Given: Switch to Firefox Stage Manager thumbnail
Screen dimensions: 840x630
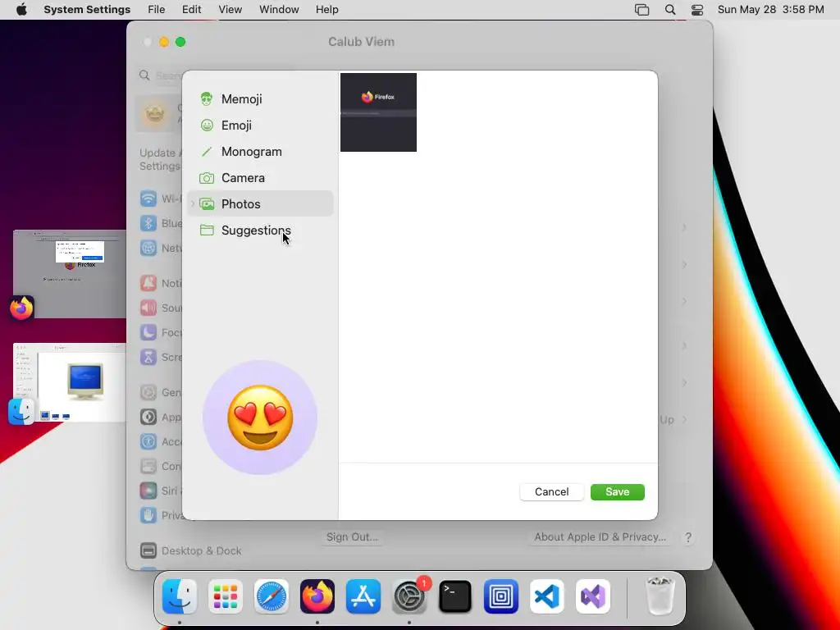Looking at the screenshot, I should click(70, 274).
